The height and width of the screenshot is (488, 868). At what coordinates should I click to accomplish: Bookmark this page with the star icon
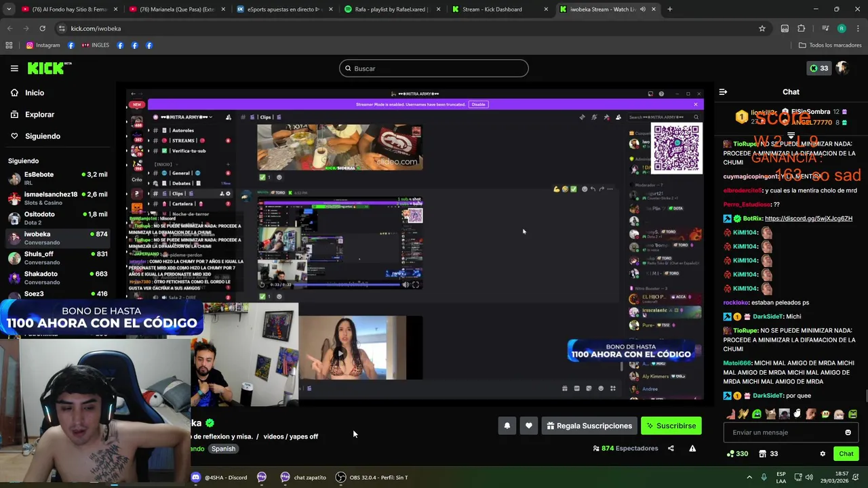(x=762, y=28)
